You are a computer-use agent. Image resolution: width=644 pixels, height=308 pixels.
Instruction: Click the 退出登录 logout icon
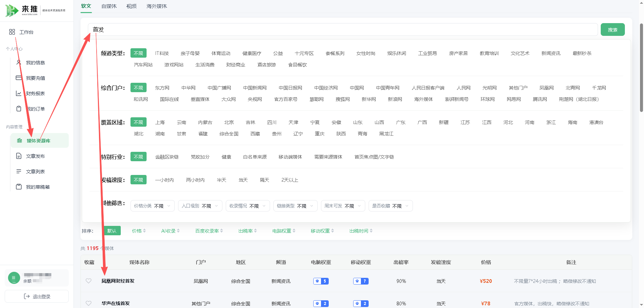point(27,296)
